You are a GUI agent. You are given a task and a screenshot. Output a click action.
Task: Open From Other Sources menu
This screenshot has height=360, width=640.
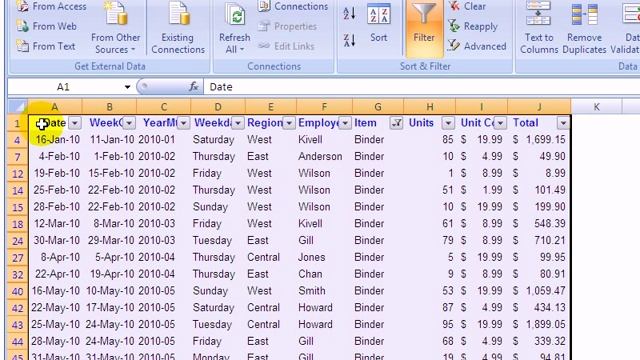pos(116,29)
